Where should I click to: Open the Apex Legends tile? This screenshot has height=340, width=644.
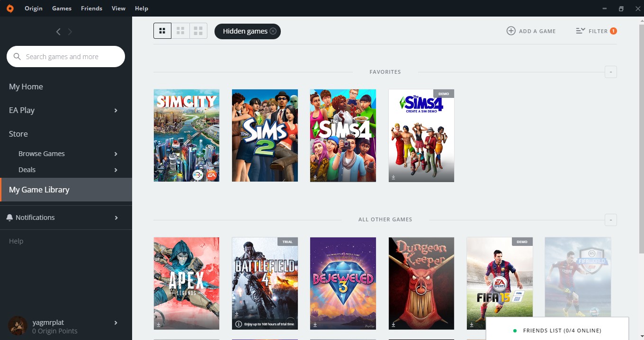187,284
